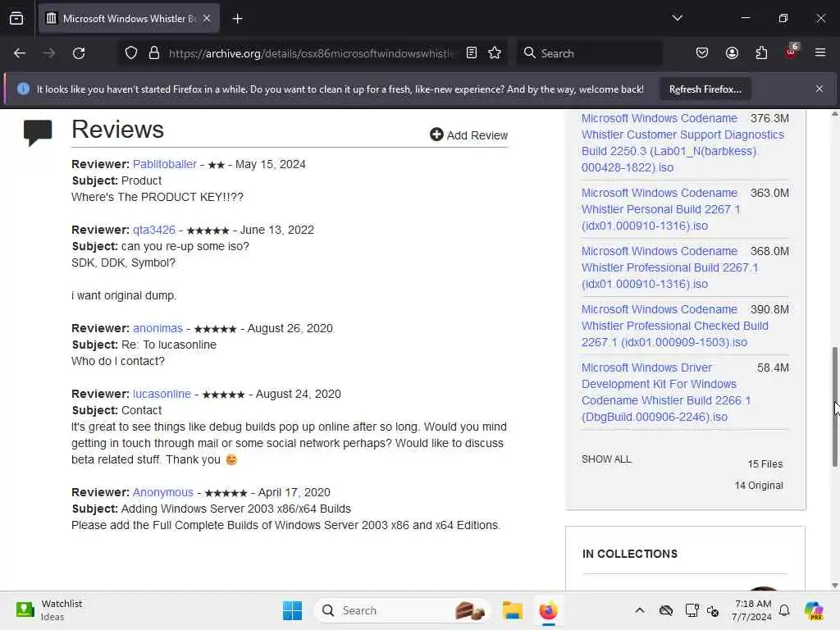Open Extensions puzzle icon
Viewport: 840px width, 630px height.
pyautogui.click(x=761, y=53)
